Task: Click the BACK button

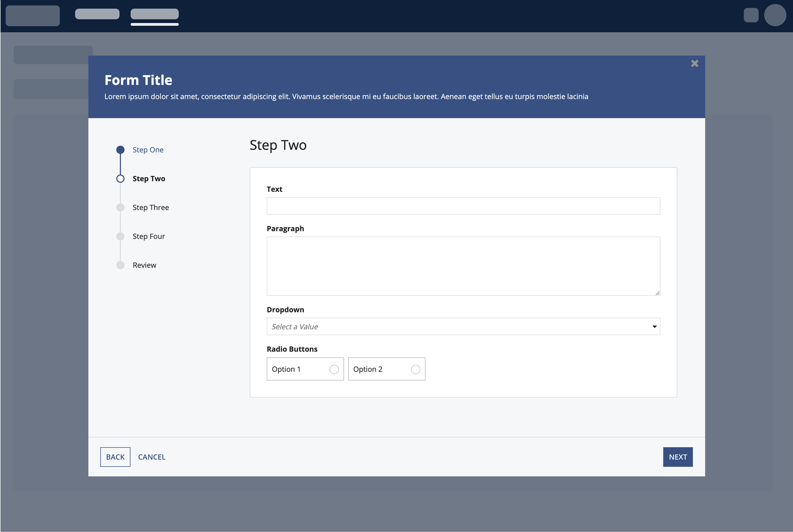Action: click(x=115, y=457)
